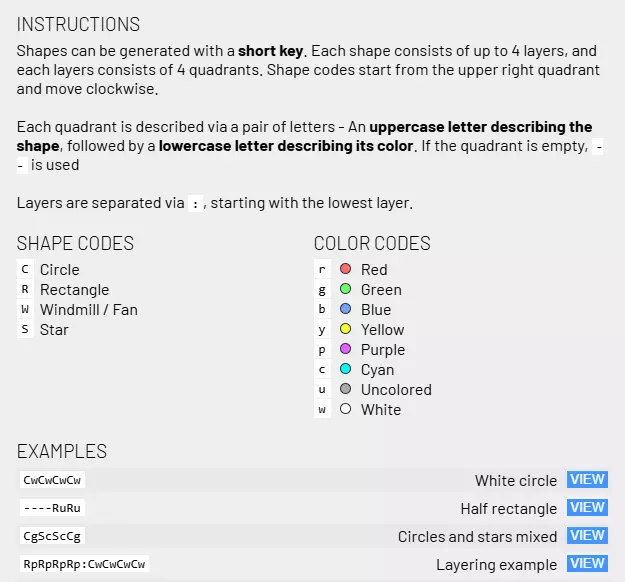Click the blue color circle
625x582 pixels.
(346, 310)
